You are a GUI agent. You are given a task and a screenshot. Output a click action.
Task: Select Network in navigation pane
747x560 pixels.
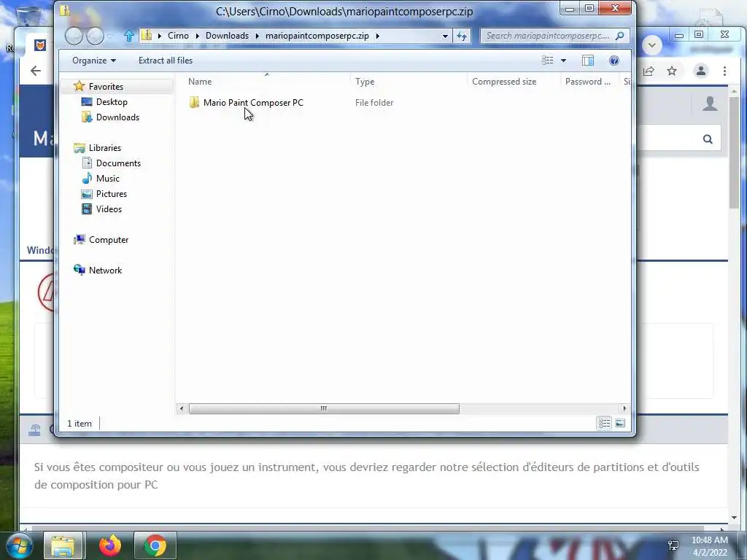105,270
